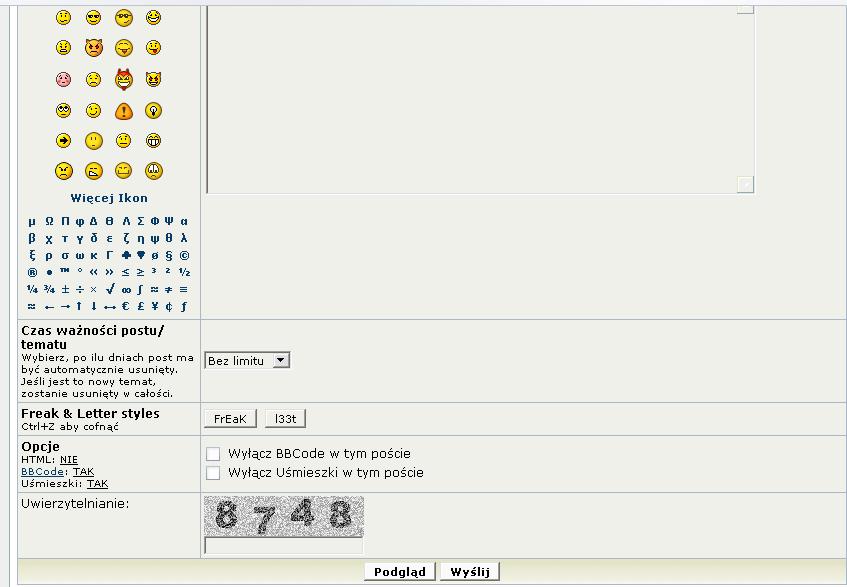
Task: Open the 'Bez limitu' expiry dropdown
Action: pos(247,360)
